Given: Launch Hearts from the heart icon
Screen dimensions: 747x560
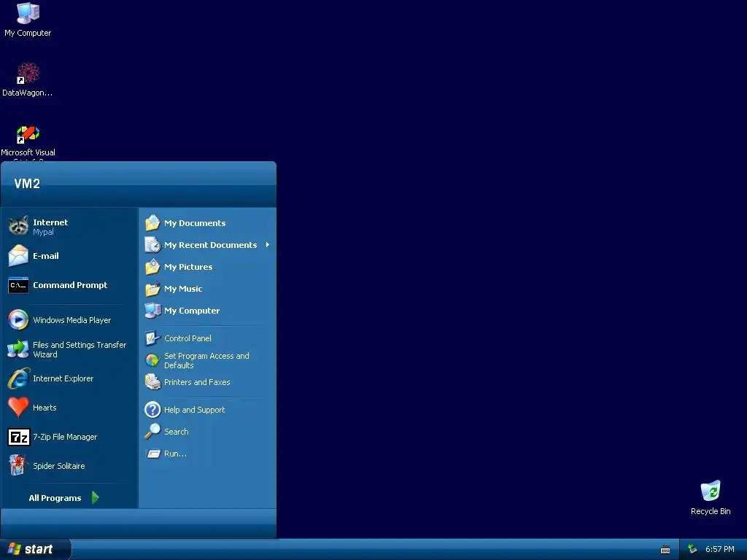Looking at the screenshot, I should point(18,408).
